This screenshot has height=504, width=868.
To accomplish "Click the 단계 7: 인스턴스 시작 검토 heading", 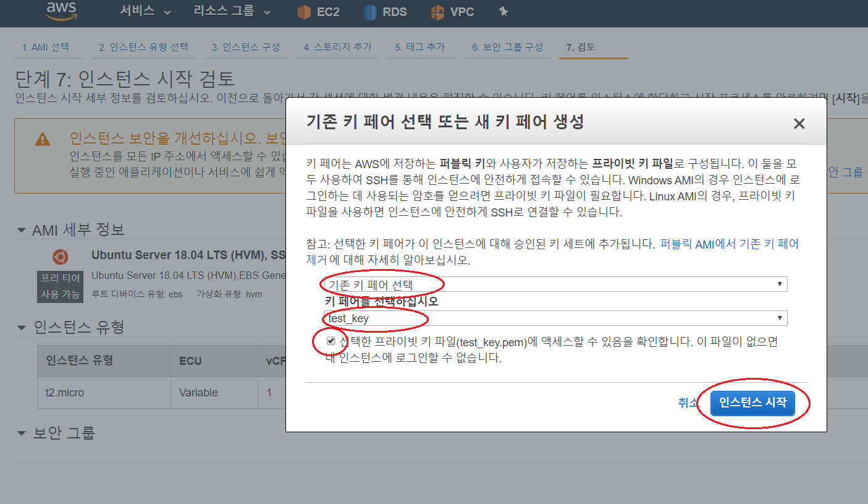I will [124, 80].
